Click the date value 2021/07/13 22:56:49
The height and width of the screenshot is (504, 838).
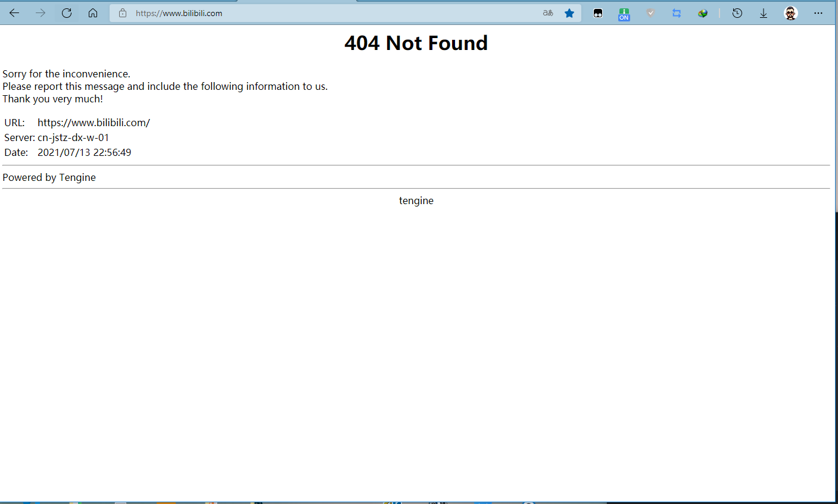coord(84,152)
